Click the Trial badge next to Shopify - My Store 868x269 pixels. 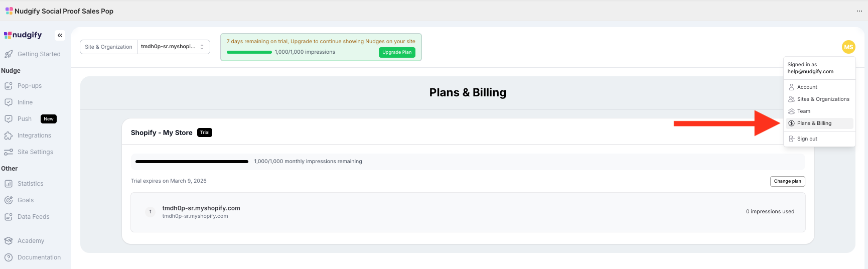coord(205,132)
